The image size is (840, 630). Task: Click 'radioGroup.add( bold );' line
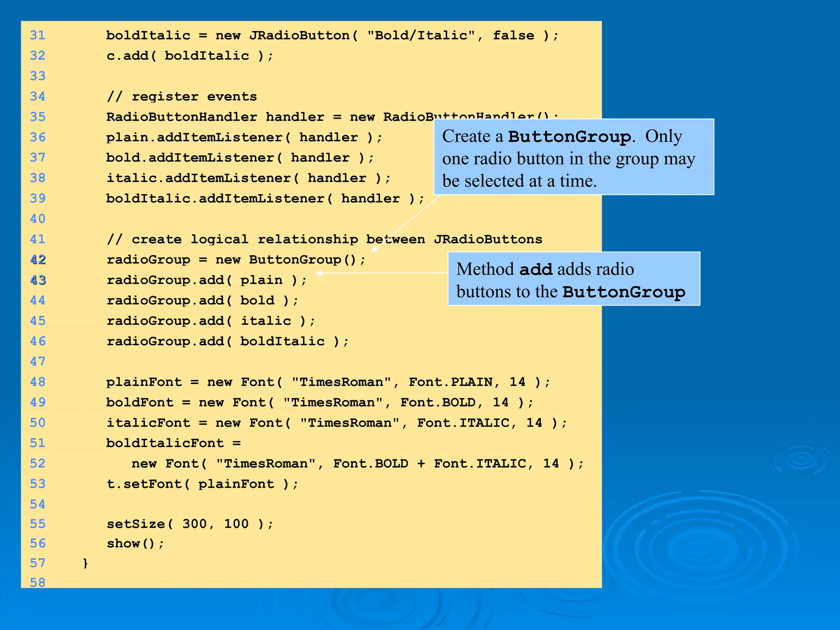pos(203,301)
